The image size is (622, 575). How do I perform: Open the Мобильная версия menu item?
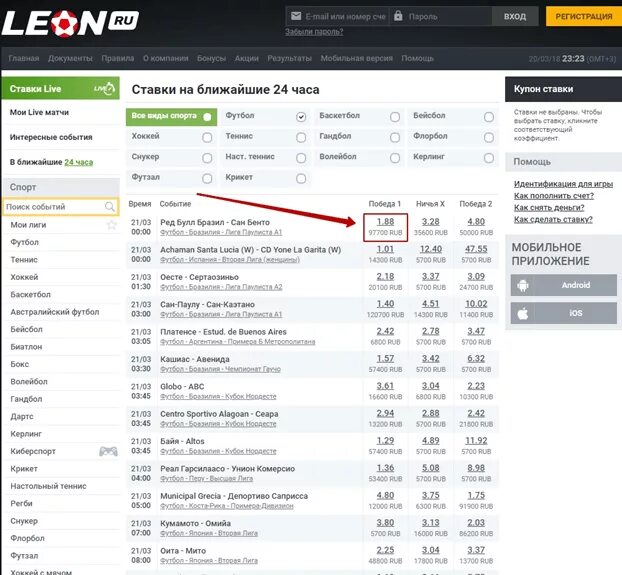click(x=357, y=58)
